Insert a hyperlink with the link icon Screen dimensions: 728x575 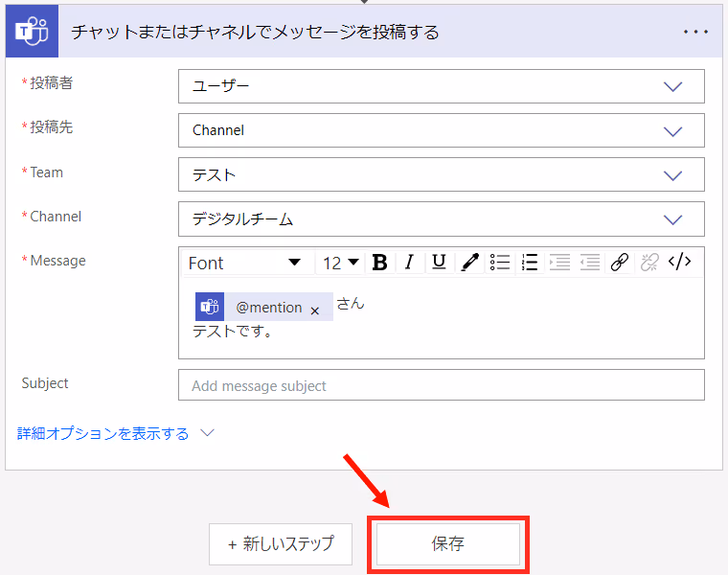620,263
